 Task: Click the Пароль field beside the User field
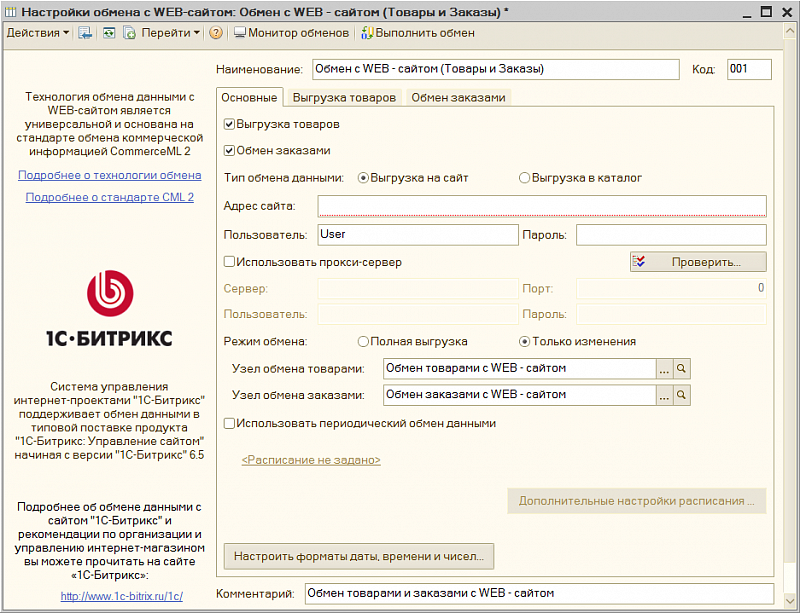pyautogui.click(x=671, y=235)
